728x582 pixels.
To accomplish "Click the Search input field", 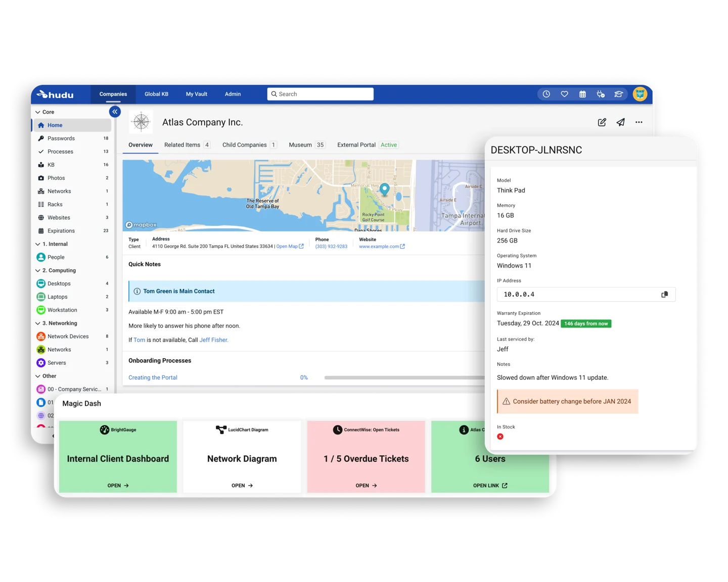I will (321, 94).
